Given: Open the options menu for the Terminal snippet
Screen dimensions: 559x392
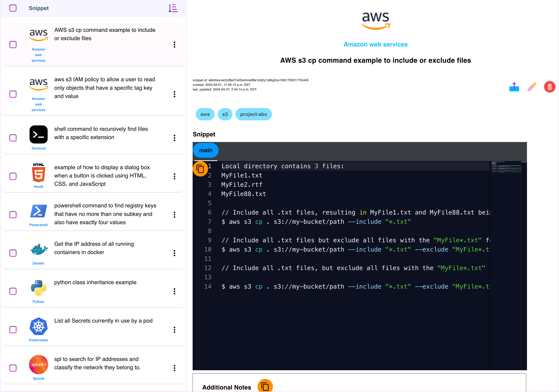Looking at the screenshot, I should 174,138.
